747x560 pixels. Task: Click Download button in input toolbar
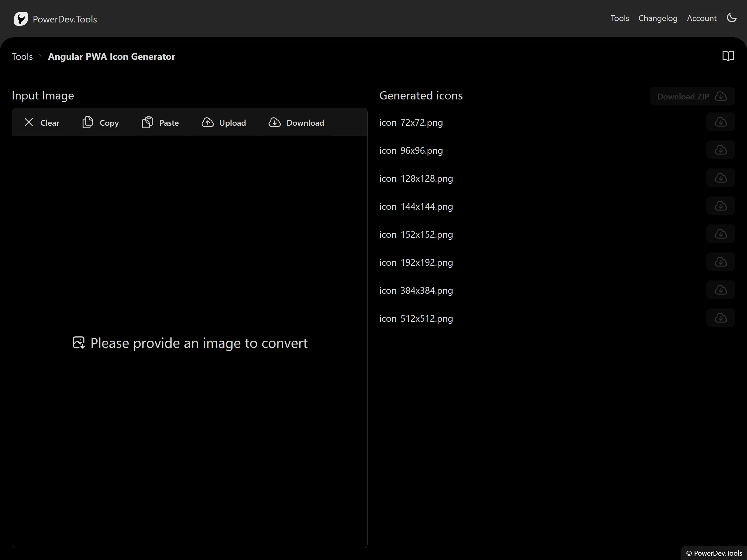[296, 123]
